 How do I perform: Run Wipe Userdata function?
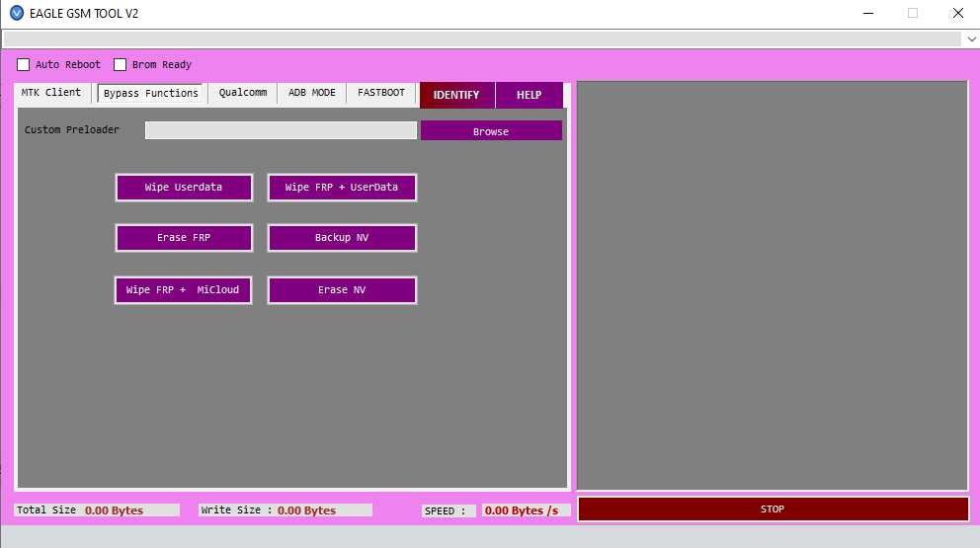pyautogui.click(x=184, y=188)
